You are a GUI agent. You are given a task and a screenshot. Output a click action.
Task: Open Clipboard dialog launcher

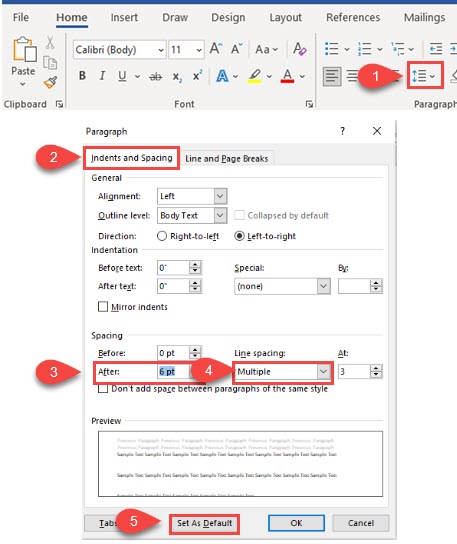[x=59, y=104]
